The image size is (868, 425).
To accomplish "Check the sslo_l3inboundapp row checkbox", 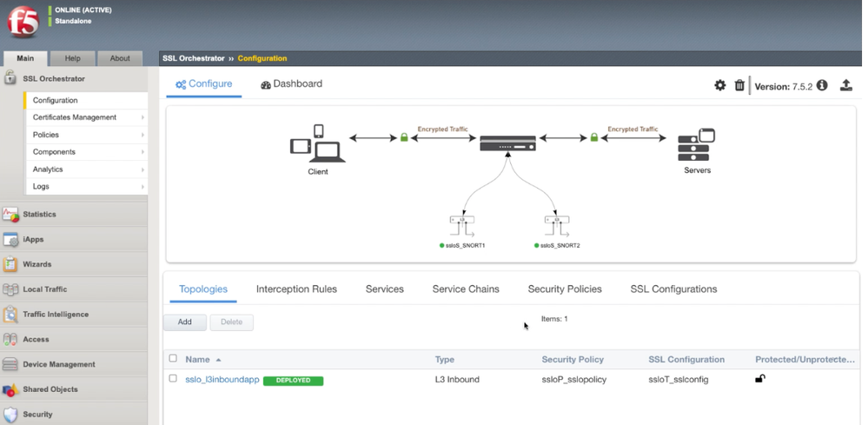I will [173, 379].
